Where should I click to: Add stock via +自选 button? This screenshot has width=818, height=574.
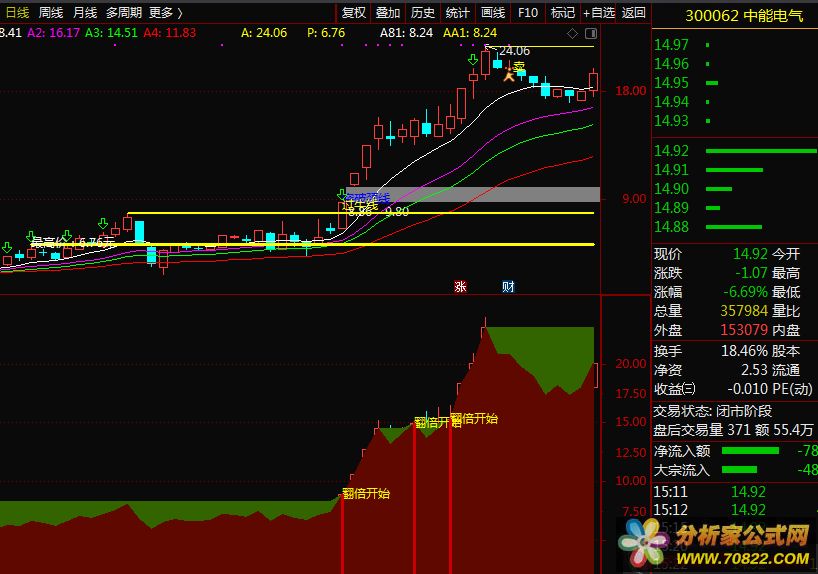point(599,13)
